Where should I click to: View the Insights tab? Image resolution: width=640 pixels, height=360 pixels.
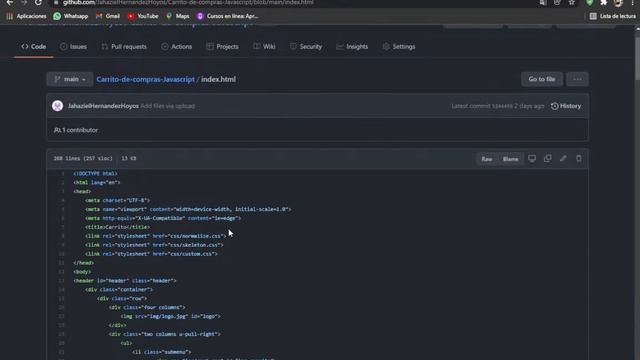pos(352,47)
